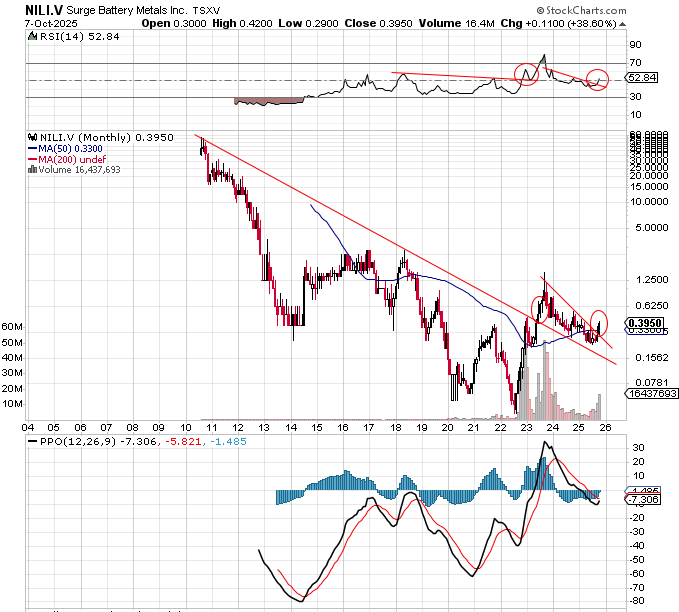Click the 16437693 volume tag on right axis

pos(653,393)
